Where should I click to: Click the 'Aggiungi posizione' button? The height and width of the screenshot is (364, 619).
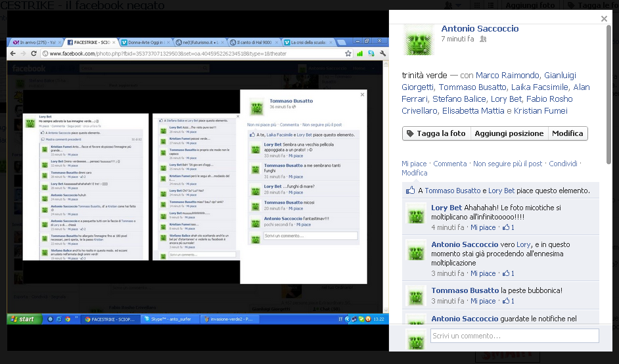[x=509, y=133]
